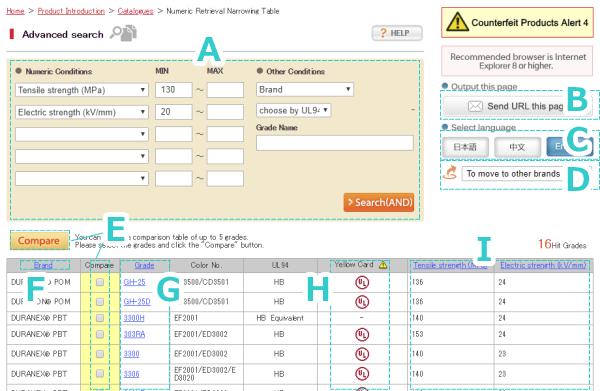
Task: Click the Grade Name text field
Action: [x=335, y=143]
